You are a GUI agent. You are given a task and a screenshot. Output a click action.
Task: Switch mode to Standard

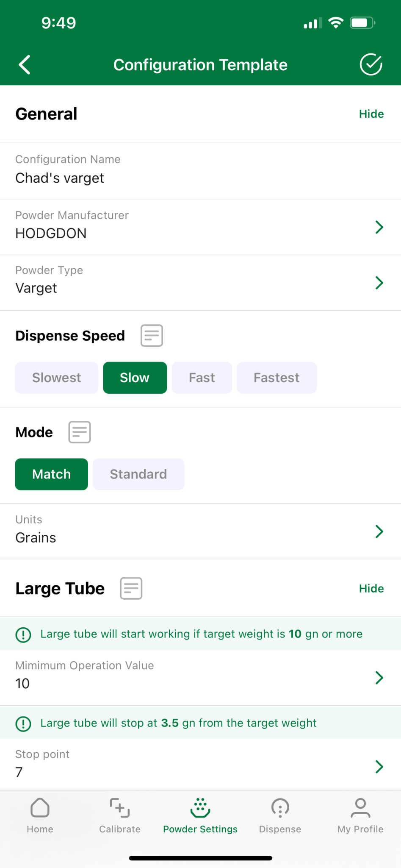coord(138,474)
